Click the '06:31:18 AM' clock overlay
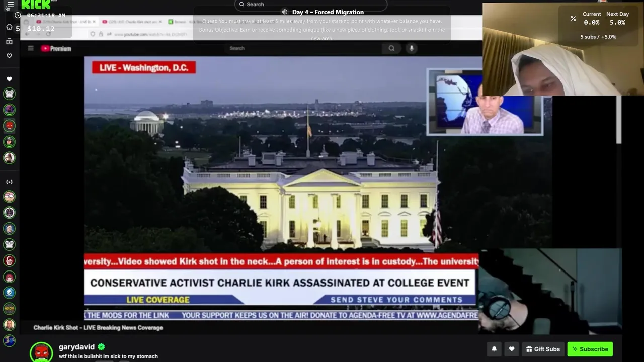 click(x=46, y=16)
